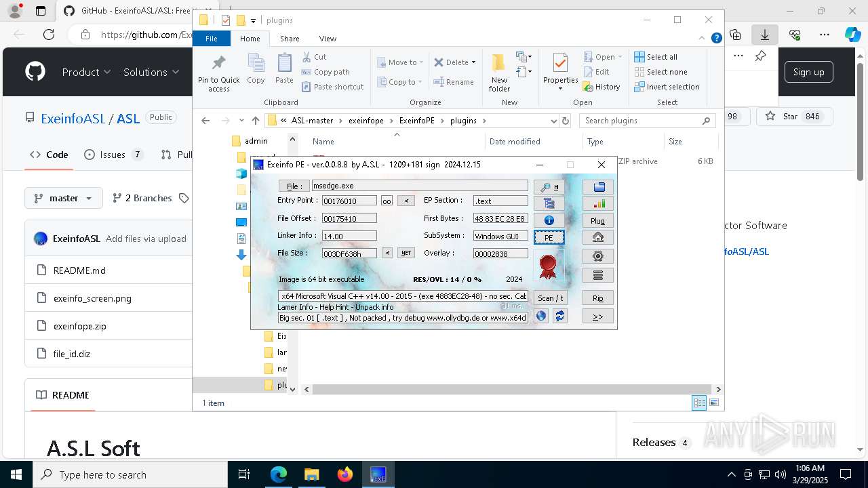Expand the Open dropdown in the ribbon
Image resolution: width=868 pixels, height=488 pixels.
coord(620,57)
